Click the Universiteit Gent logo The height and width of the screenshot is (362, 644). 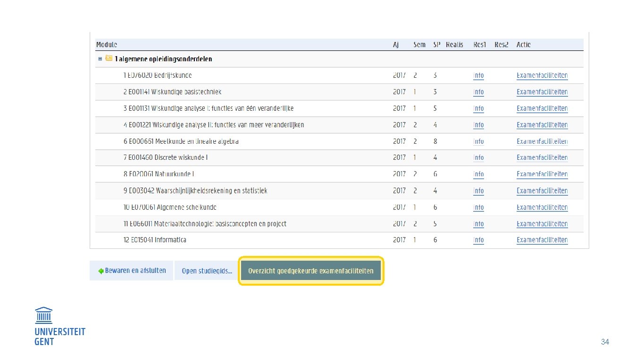59,326
